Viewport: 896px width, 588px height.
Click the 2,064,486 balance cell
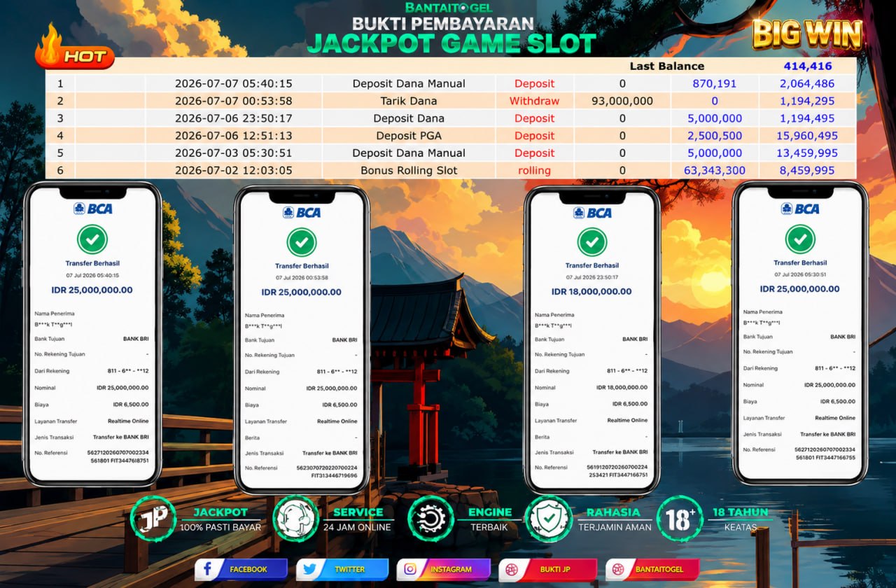pos(808,83)
